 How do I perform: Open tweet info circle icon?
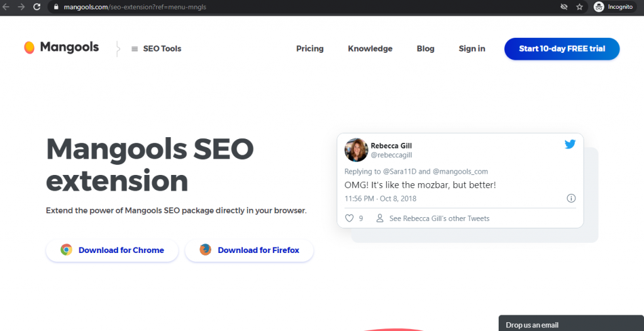[571, 198]
